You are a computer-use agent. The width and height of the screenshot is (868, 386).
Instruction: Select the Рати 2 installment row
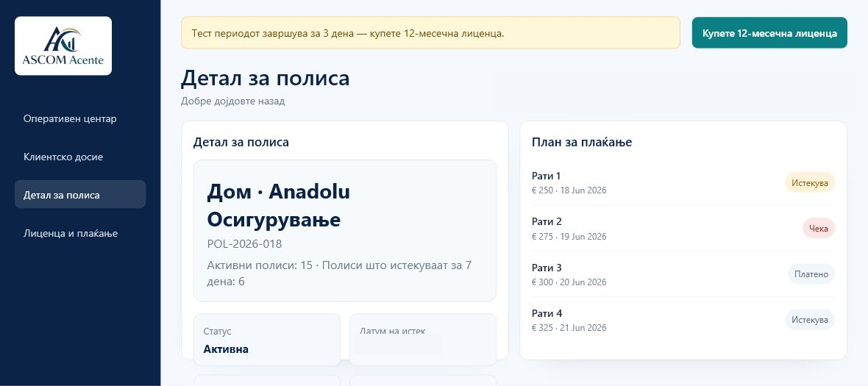(683, 229)
